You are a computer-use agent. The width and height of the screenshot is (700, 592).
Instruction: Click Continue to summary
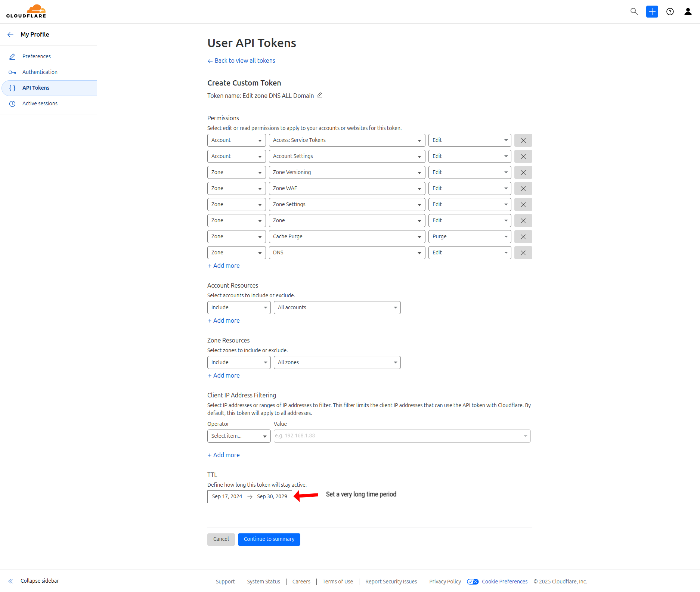(269, 539)
